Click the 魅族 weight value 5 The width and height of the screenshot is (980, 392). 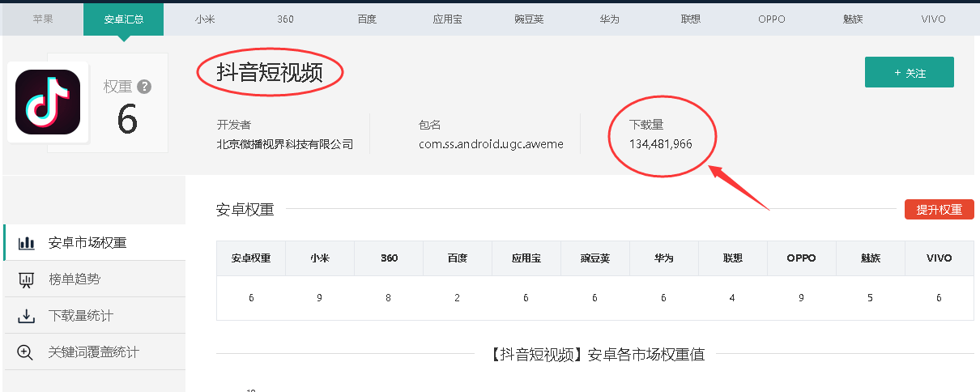871,298
